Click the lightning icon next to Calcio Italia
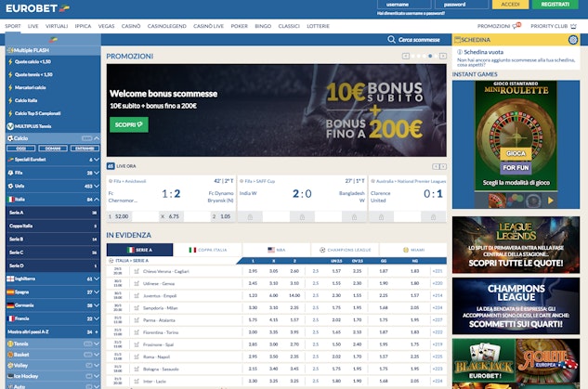 tap(10, 100)
